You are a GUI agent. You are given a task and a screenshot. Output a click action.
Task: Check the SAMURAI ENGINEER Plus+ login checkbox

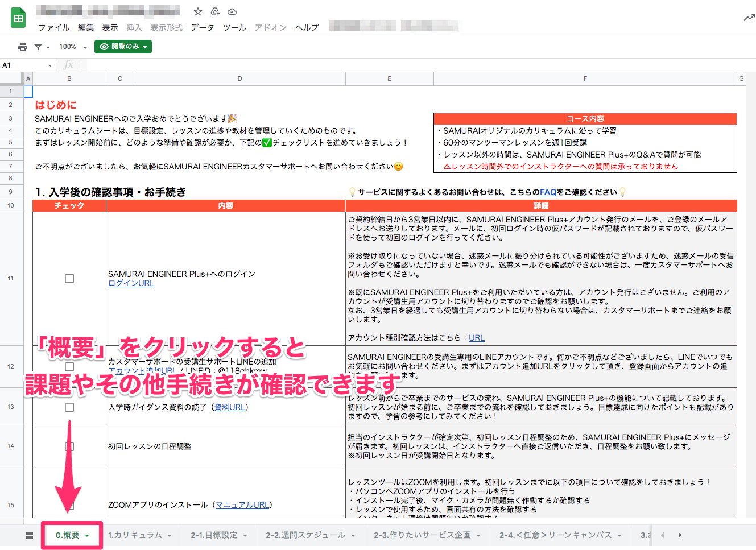(x=69, y=279)
